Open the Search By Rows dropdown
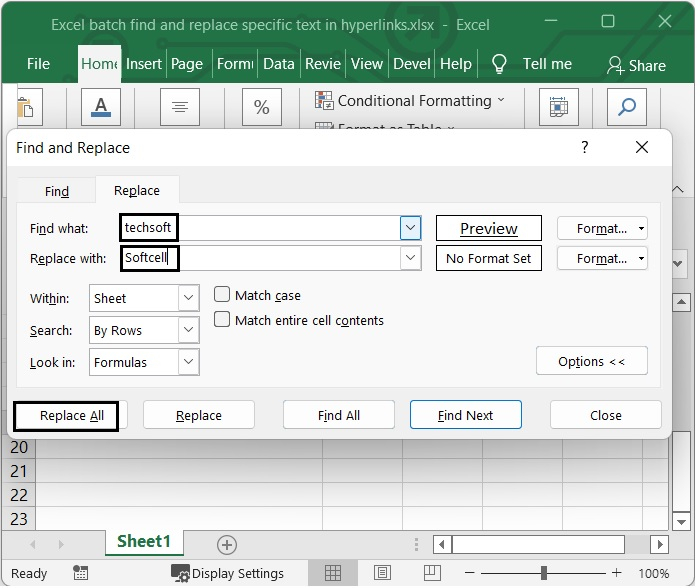The image size is (700, 588). [x=188, y=330]
